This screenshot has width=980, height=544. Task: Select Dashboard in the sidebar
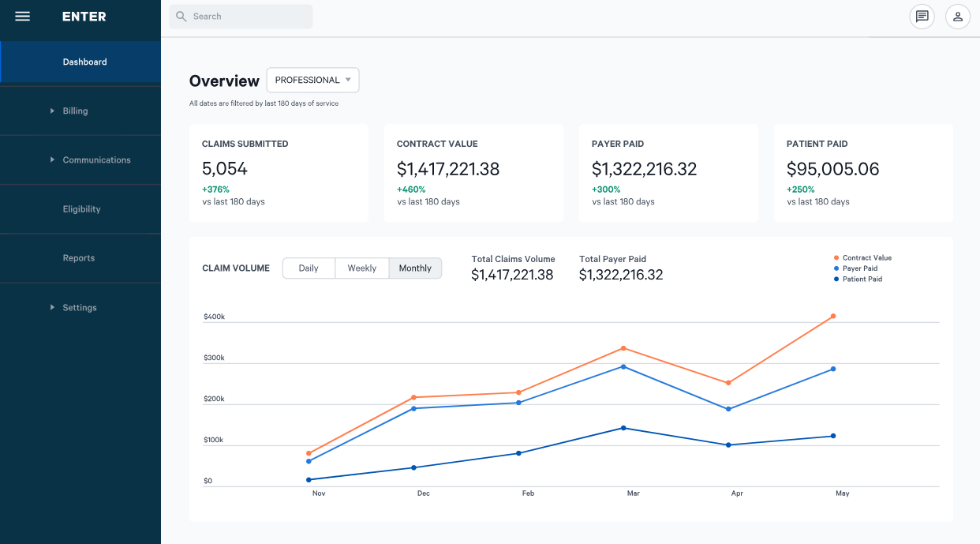point(80,62)
